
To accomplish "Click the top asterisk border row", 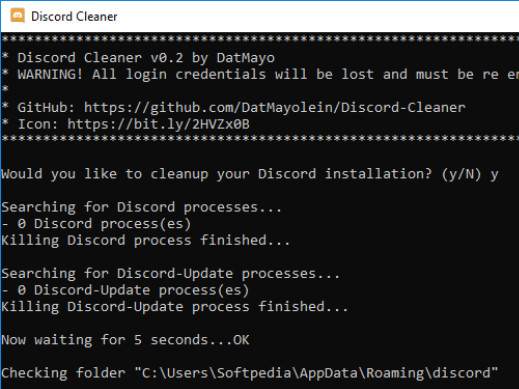I will pyautogui.click(x=260, y=39).
